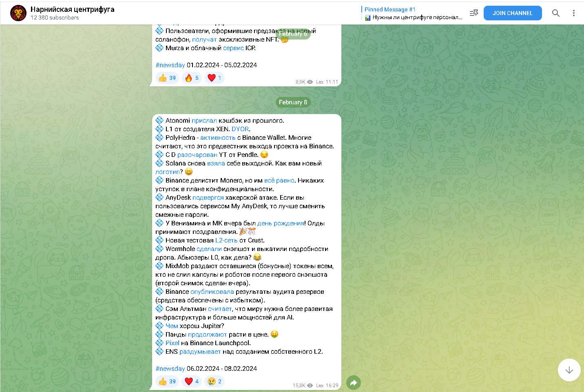This screenshot has width=584, height=392.
Task: Open the 'прислал' link about Atonomi
Action: click(x=204, y=121)
